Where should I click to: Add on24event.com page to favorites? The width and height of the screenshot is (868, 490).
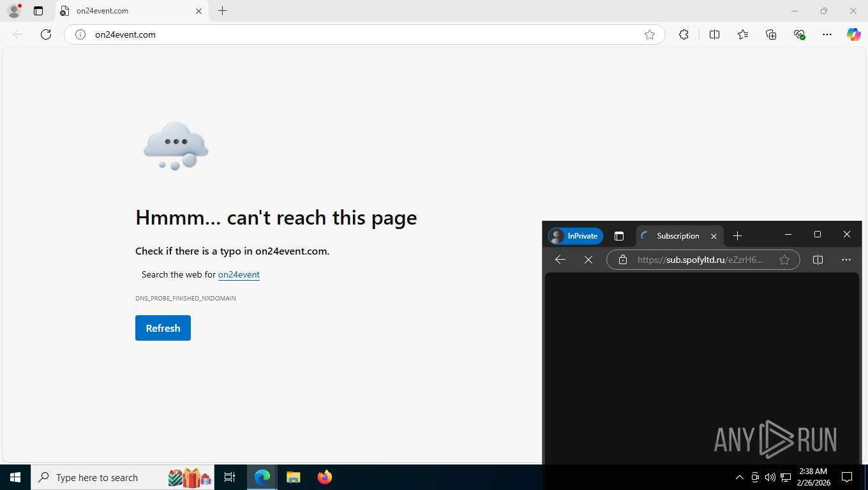pos(650,34)
